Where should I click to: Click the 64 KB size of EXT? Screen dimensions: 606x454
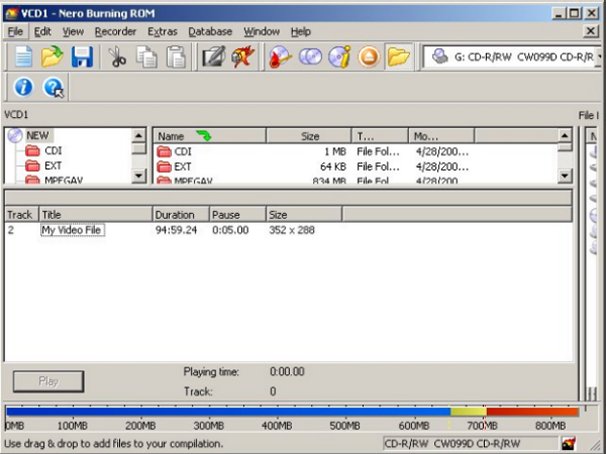tap(333, 167)
